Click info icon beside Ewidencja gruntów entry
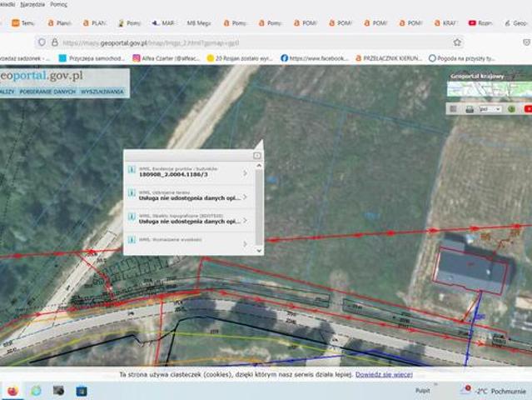The height and width of the screenshot is (400, 532). (x=132, y=172)
